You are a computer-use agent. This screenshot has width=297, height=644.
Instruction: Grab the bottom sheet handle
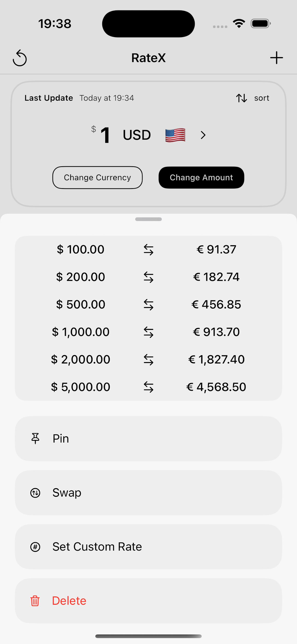[x=148, y=219]
